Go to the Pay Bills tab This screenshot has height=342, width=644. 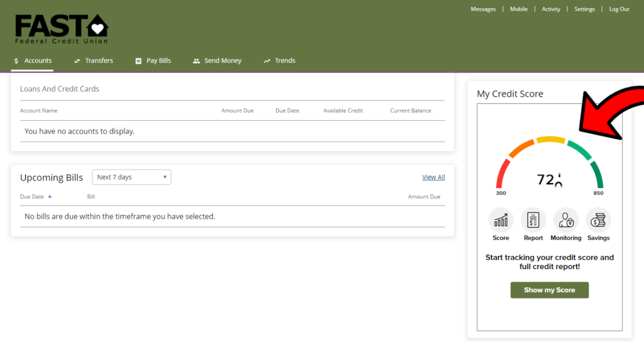coord(153,61)
